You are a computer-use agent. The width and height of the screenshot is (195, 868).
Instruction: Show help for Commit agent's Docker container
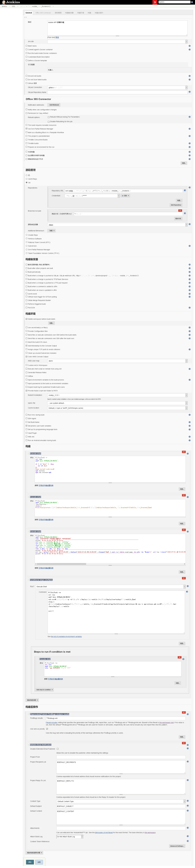(x=190, y=50)
